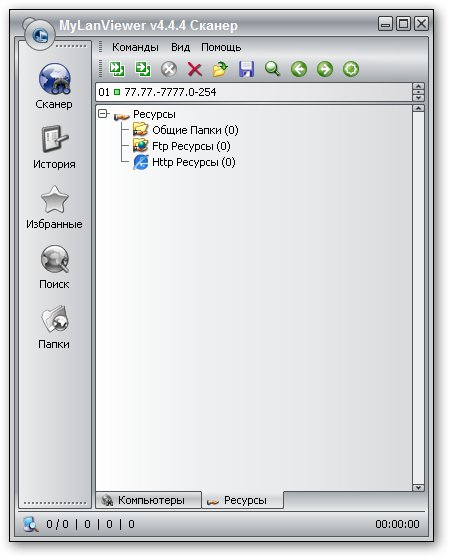Select the Ресурсы root tree item

click(x=154, y=114)
